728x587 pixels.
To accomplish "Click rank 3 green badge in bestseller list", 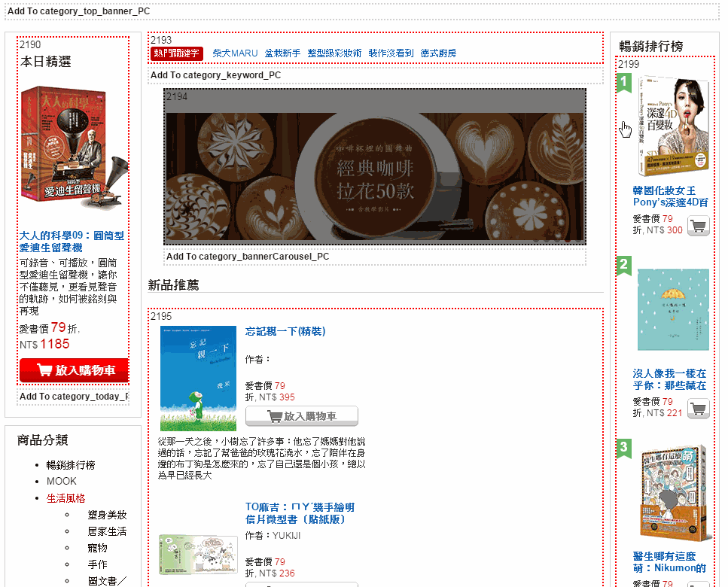I will (624, 449).
